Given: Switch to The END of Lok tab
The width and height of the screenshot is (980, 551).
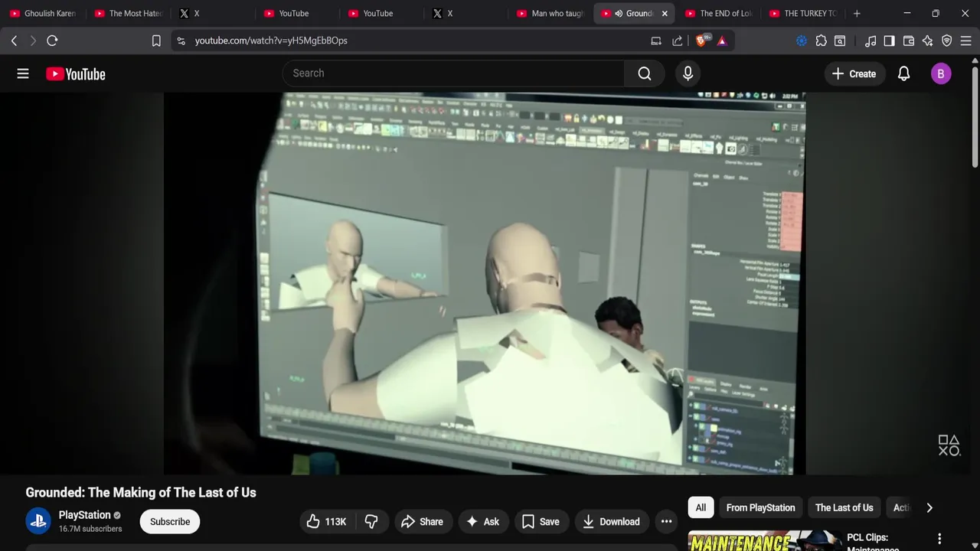Looking at the screenshot, I should 719,13.
